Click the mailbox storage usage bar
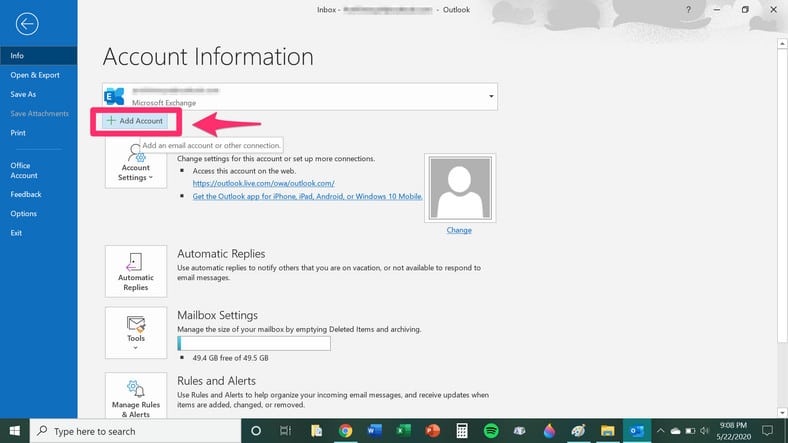This screenshot has height=443, width=788. [254, 344]
